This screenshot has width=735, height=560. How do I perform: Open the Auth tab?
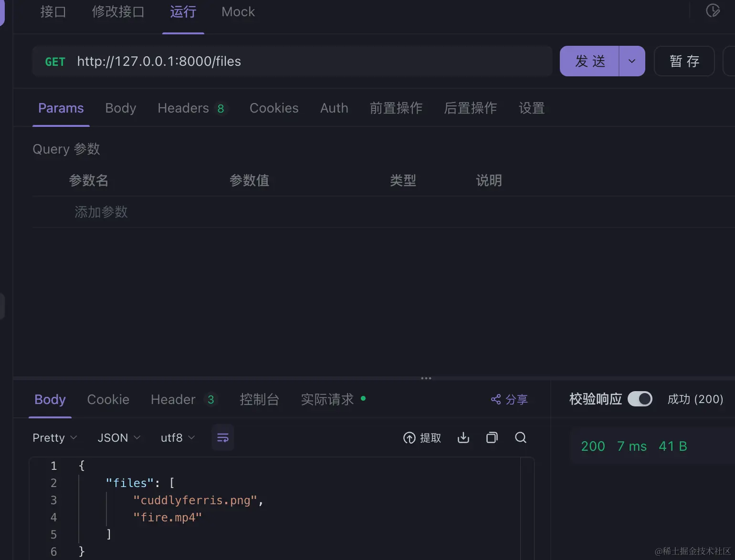pos(334,108)
